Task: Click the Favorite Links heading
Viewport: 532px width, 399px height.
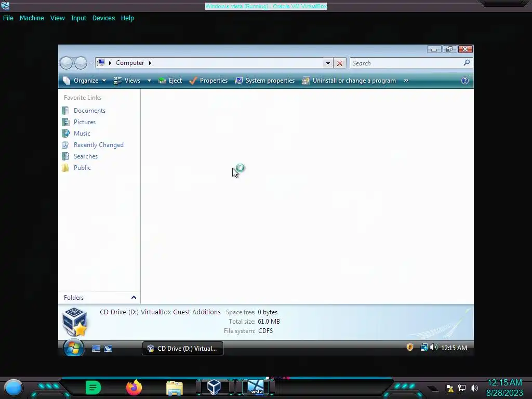Action: 83,98
